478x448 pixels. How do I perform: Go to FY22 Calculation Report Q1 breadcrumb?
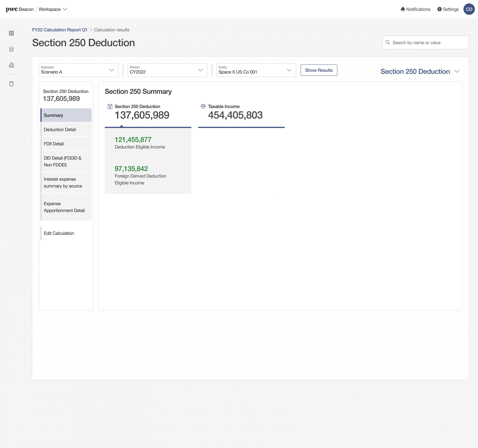coord(60,30)
